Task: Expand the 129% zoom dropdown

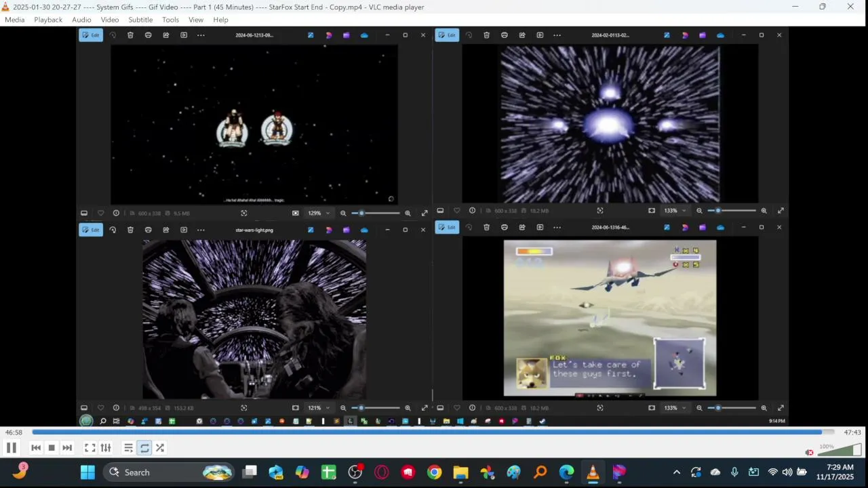Action: click(x=319, y=213)
